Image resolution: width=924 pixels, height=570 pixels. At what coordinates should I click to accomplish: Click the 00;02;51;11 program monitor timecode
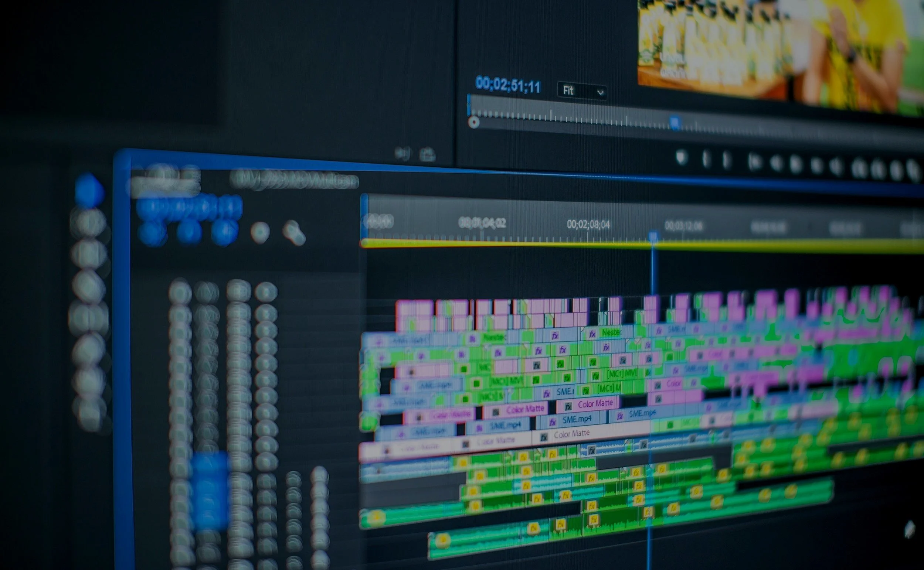pos(507,85)
